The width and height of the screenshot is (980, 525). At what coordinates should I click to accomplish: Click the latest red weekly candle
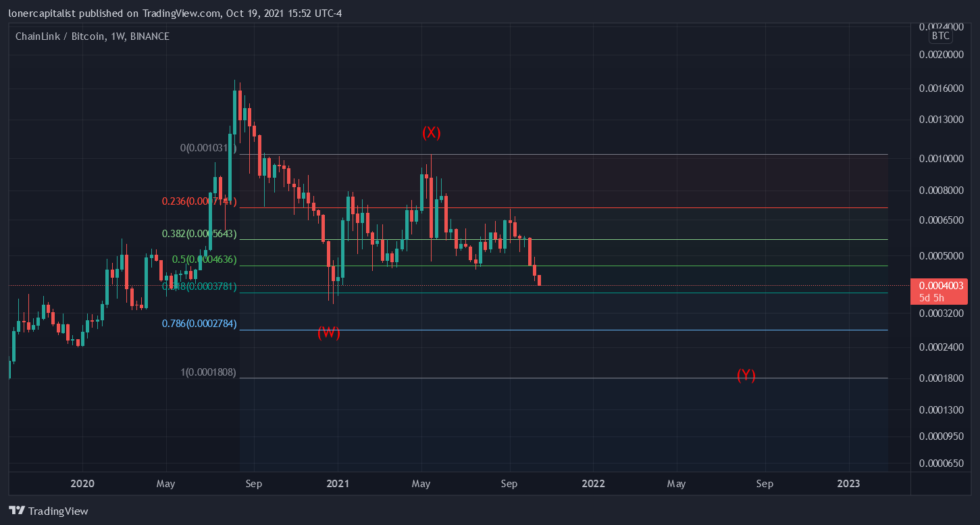click(x=540, y=280)
